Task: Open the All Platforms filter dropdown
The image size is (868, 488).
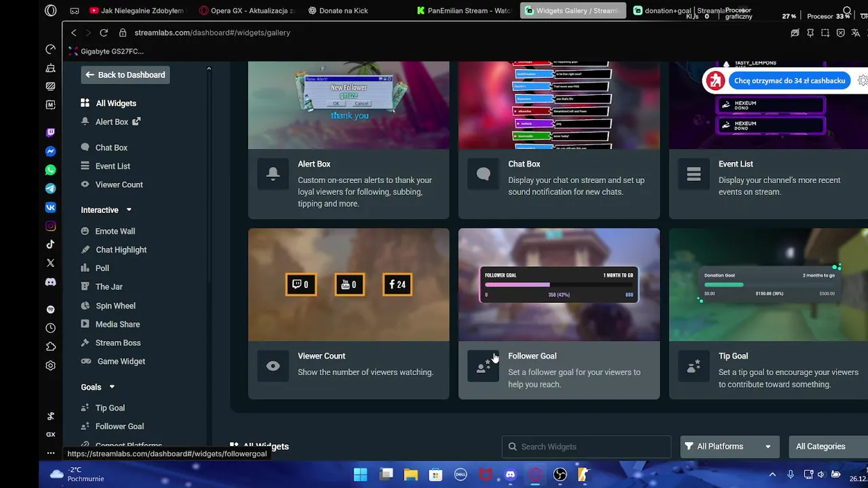Action: point(729,447)
